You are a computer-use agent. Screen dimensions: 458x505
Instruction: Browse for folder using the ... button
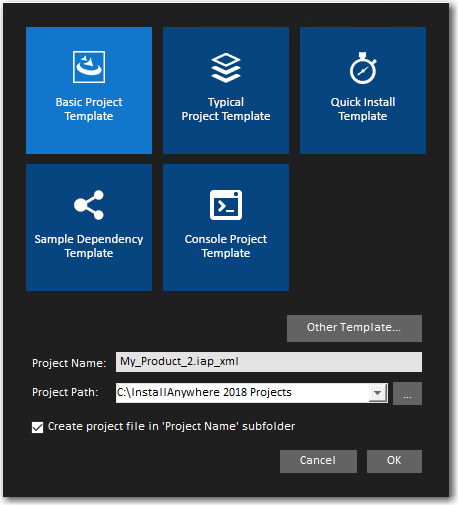pos(407,394)
